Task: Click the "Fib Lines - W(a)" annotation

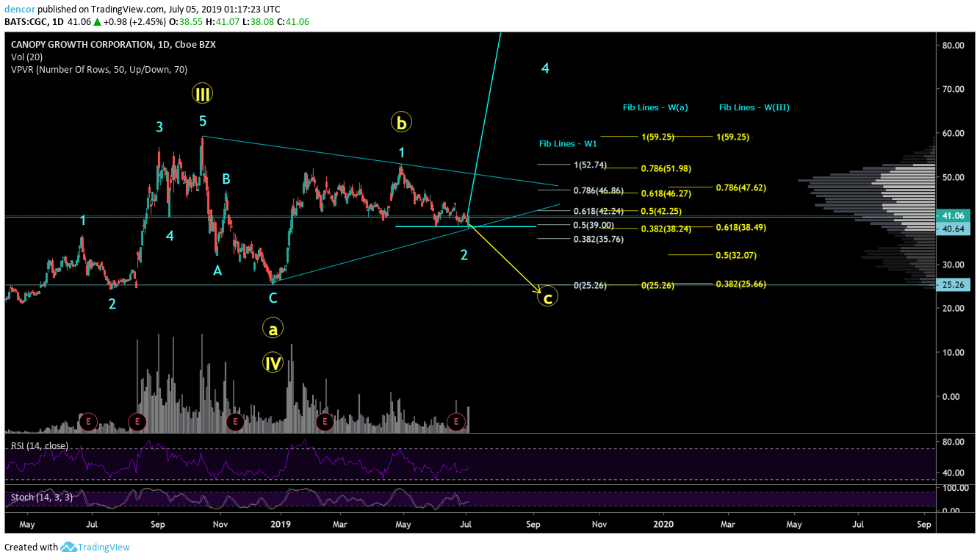Action: (655, 108)
